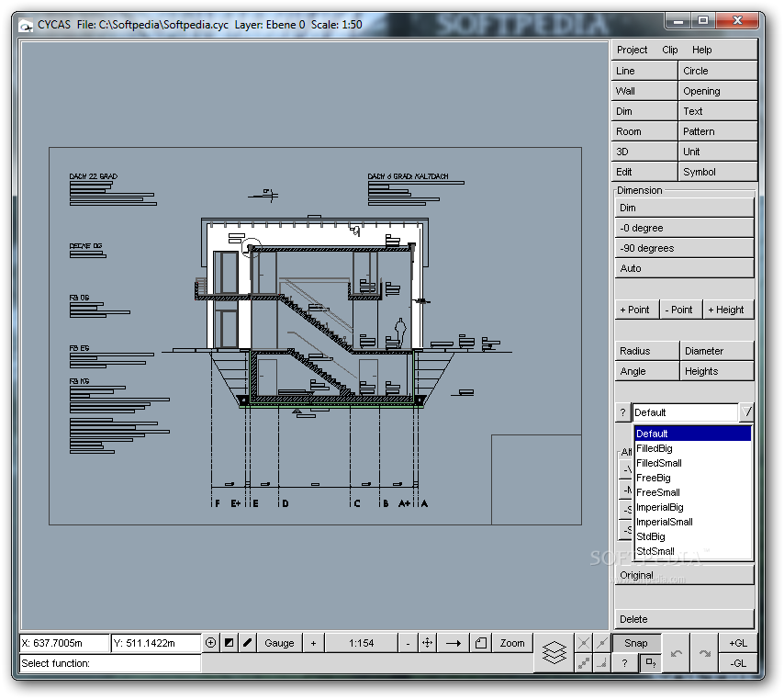Screen dimensions: 784x699
Task: Click the four-way pan arrows icon
Action: pyautogui.click(x=427, y=643)
